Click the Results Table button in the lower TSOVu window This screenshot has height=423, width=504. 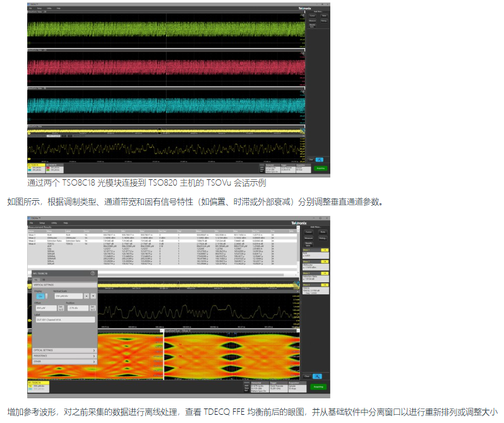pyautogui.click(x=309, y=244)
